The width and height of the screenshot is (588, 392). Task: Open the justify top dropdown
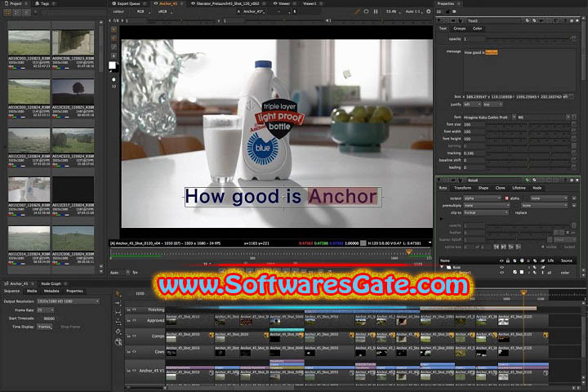coord(492,105)
